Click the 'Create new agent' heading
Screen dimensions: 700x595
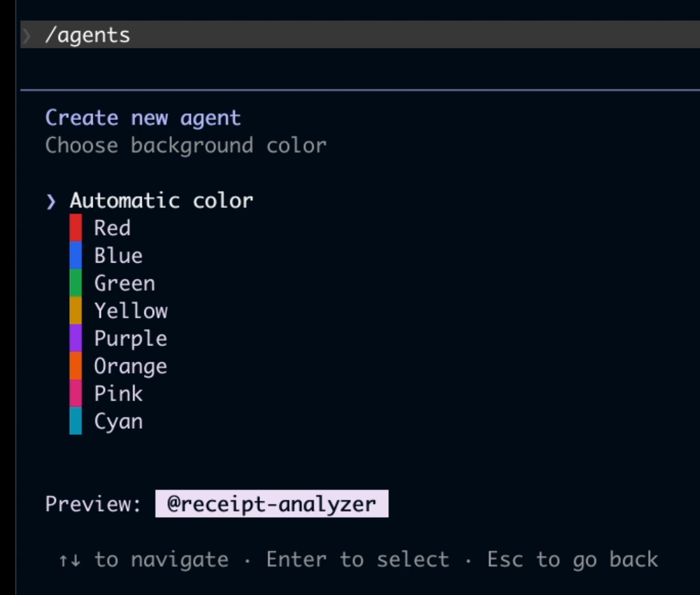coord(143,118)
